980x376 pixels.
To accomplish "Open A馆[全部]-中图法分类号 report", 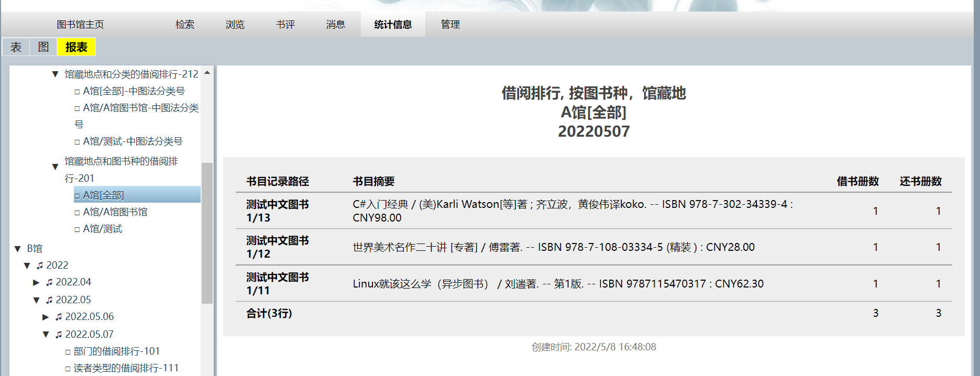I will (134, 91).
